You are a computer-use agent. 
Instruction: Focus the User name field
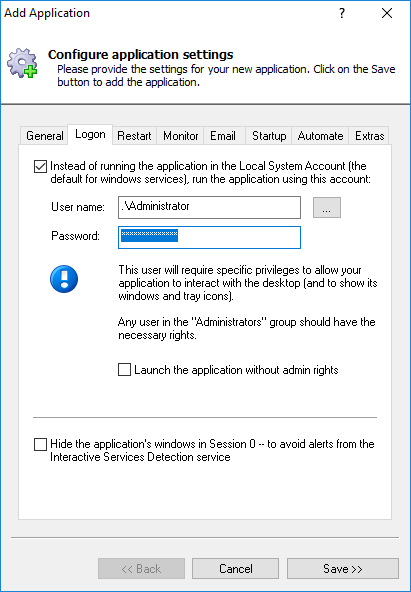pos(209,207)
